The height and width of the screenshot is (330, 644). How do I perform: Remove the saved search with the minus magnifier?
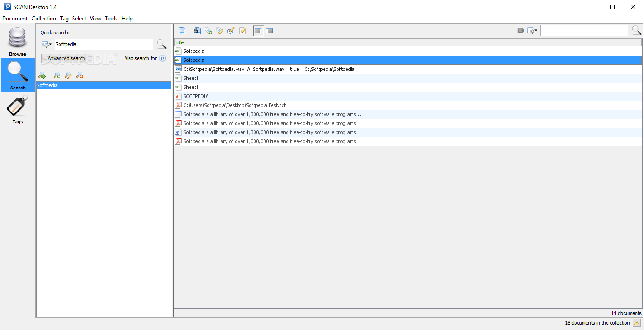click(x=80, y=75)
